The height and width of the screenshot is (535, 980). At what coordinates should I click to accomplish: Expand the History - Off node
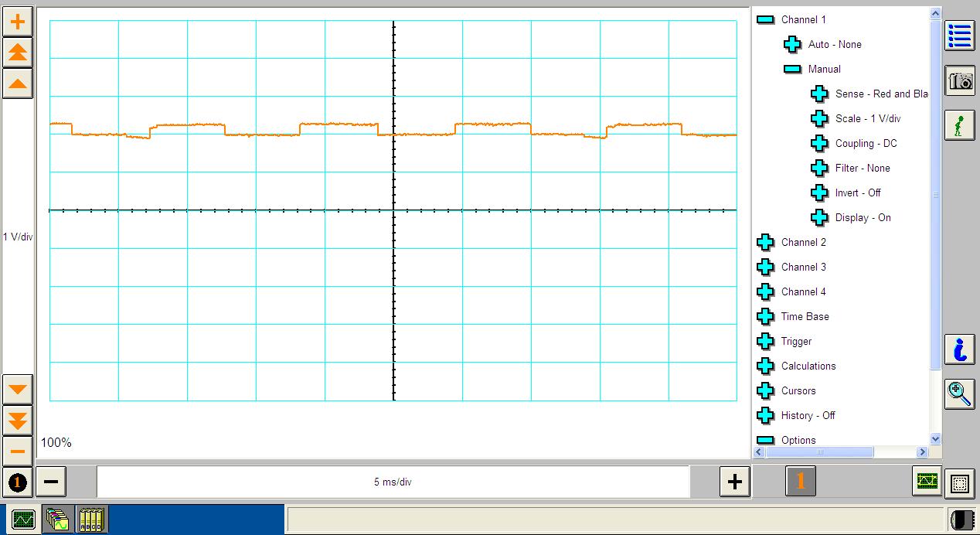[x=765, y=415]
